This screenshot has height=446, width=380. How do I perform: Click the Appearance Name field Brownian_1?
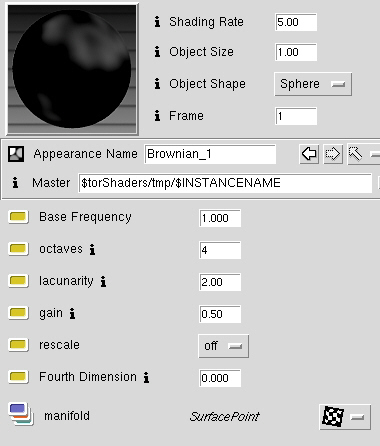click(210, 154)
